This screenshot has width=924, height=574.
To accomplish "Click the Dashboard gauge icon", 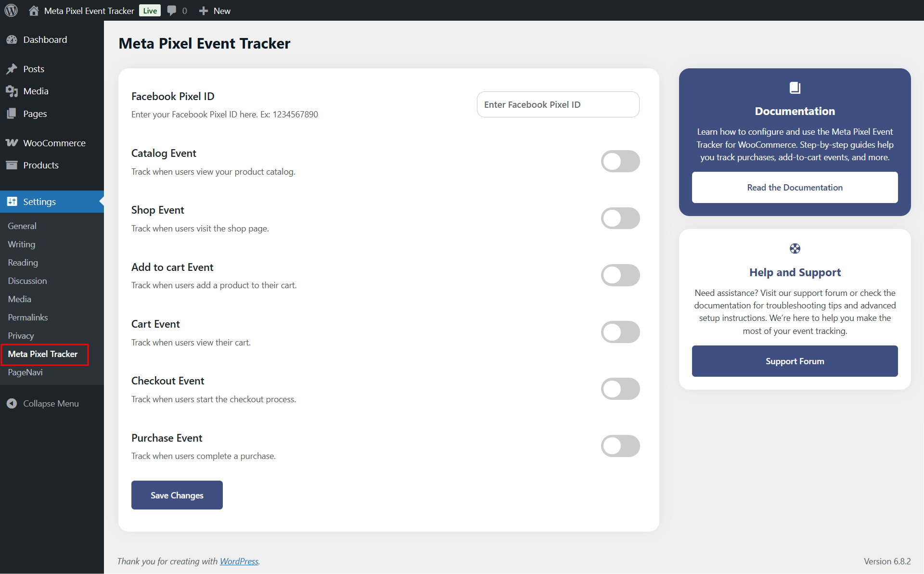I will tap(12, 40).
